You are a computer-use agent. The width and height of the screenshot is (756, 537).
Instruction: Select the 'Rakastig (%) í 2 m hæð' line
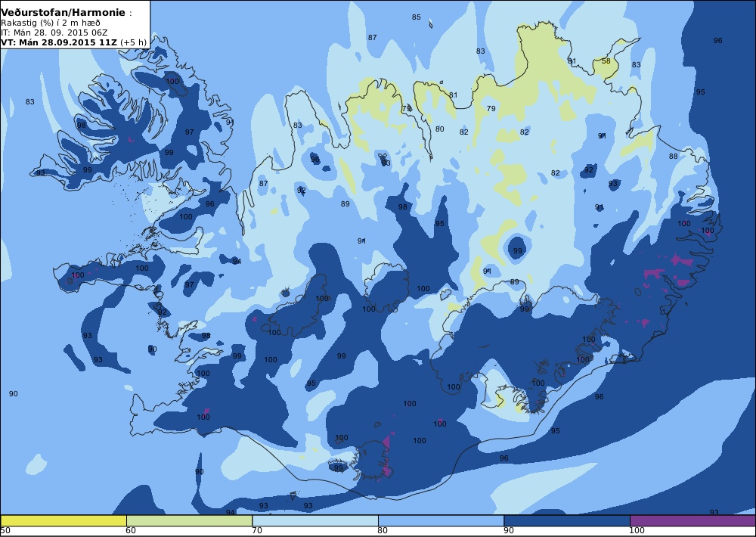tap(50, 23)
